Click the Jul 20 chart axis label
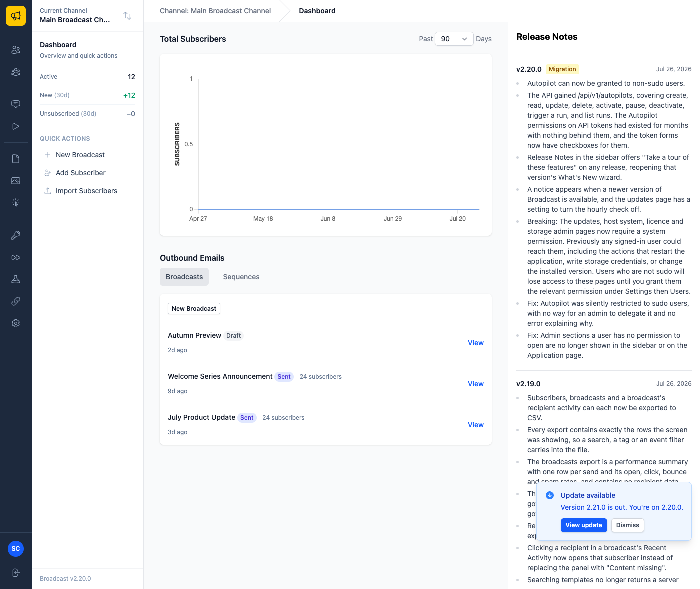The width and height of the screenshot is (700, 589). pyautogui.click(x=457, y=219)
